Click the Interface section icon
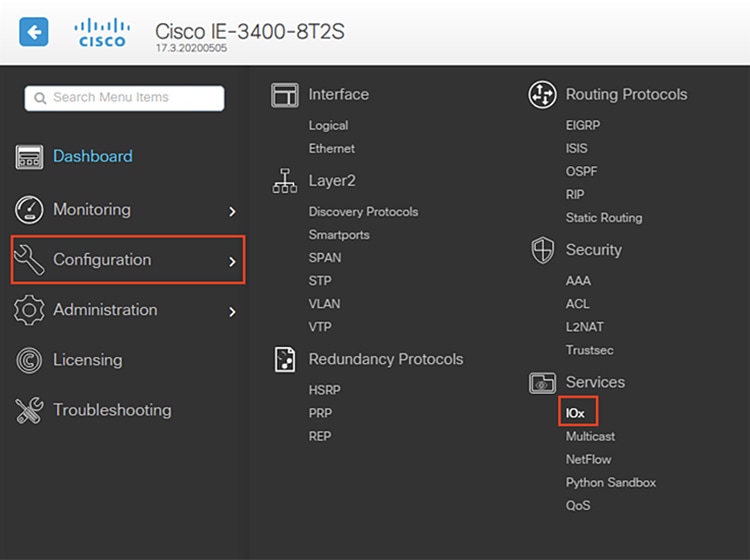Image resolution: width=750 pixels, height=560 pixels. coord(285,95)
